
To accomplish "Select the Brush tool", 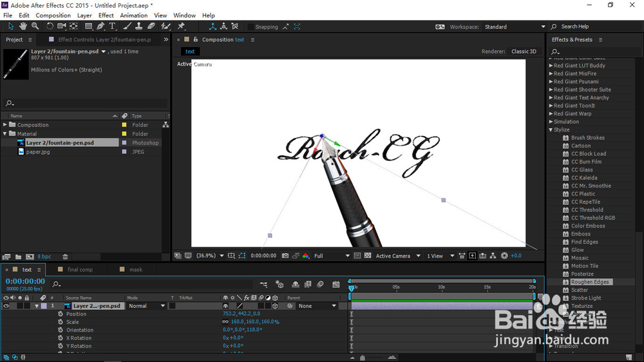I will (128, 26).
